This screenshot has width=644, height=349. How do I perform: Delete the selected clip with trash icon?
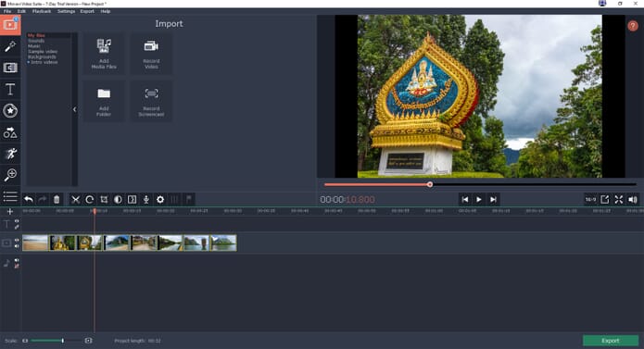[57, 200]
